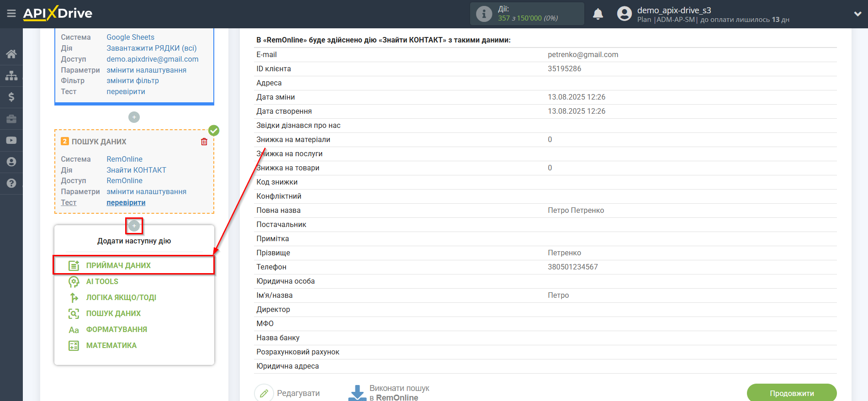868x401 pixels.
Task: Select ПРИЙМАЧ ДАНИХ menu item
Action: [118, 265]
